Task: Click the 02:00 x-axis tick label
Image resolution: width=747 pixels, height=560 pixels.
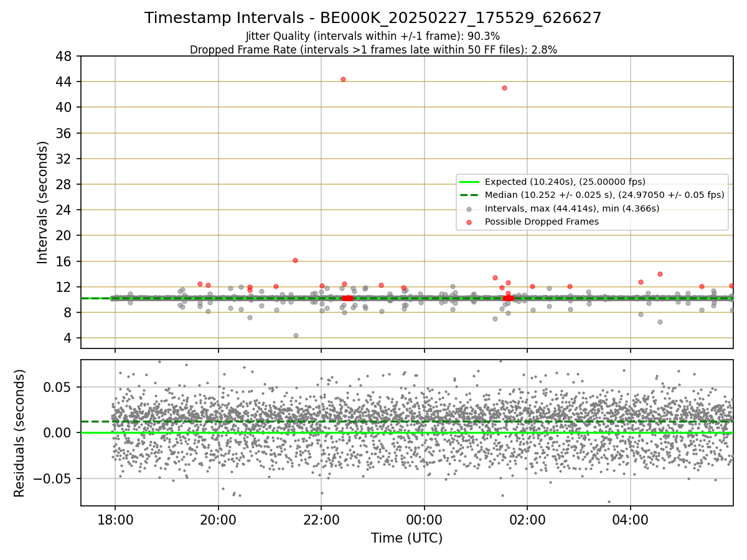Action: click(x=527, y=520)
